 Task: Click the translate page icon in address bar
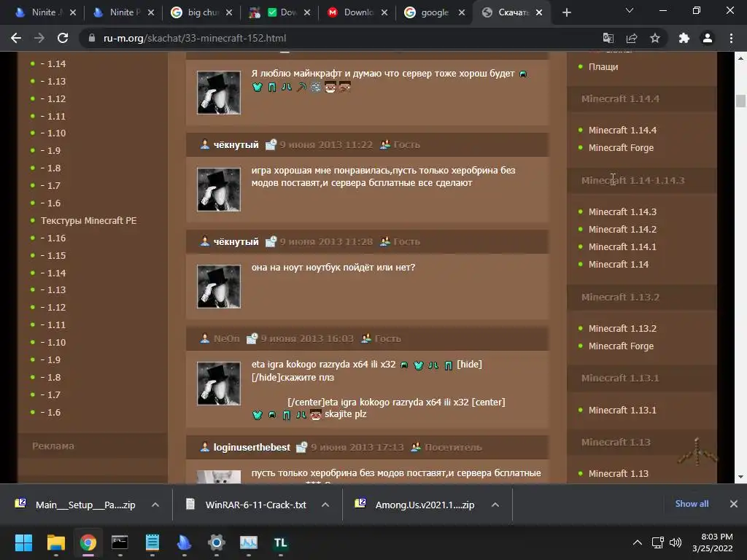608,38
